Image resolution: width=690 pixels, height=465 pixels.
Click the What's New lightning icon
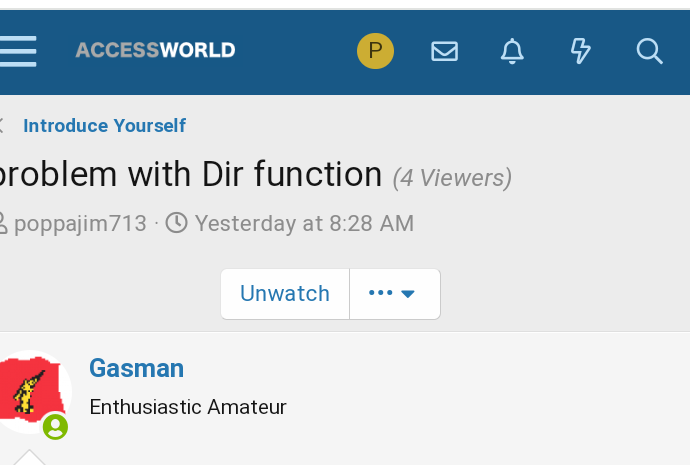point(580,51)
